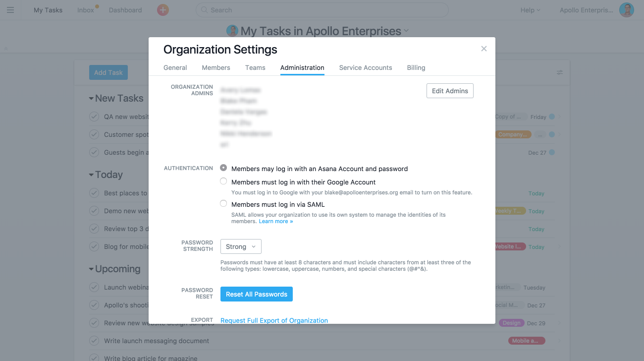Complete the 'Apollo's shooti' task checkmark

pyautogui.click(x=94, y=305)
